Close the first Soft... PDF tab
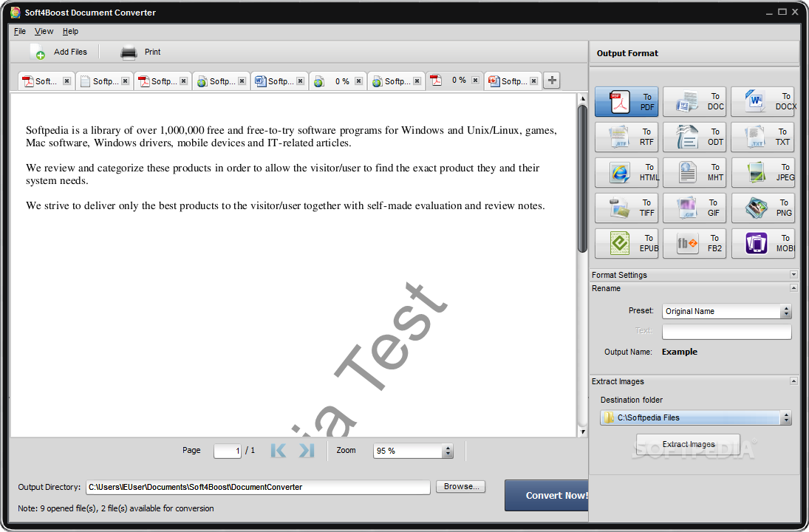 [66, 81]
